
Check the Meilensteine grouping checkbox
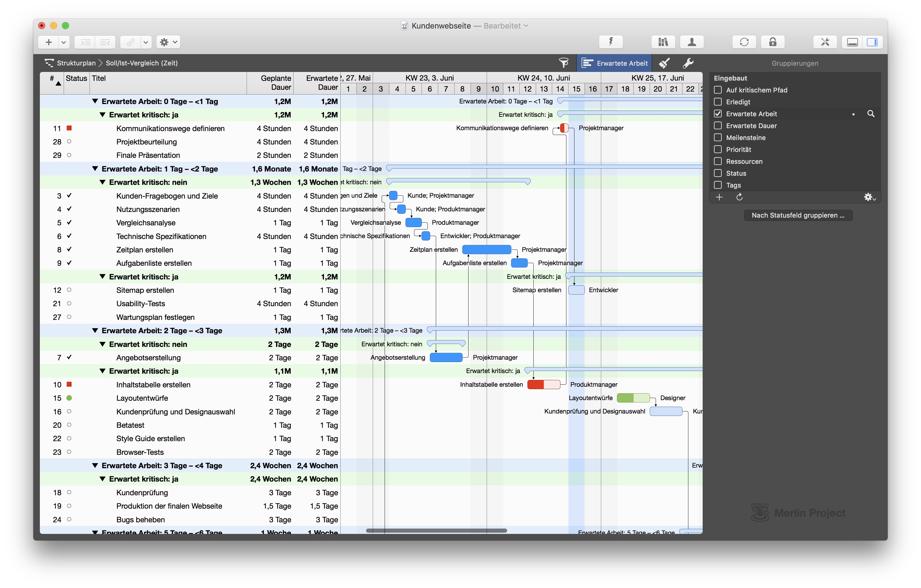pos(718,137)
